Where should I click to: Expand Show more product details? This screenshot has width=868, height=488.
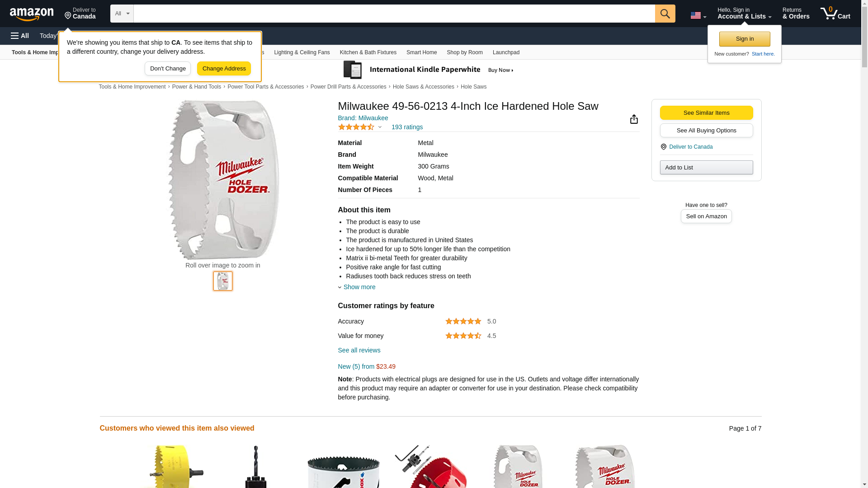point(359,287)
